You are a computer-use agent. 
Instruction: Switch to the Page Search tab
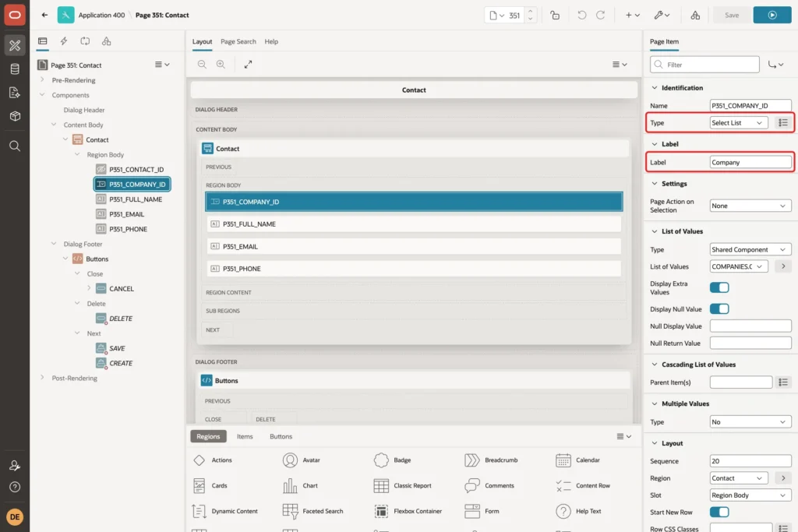pos(238,42)
